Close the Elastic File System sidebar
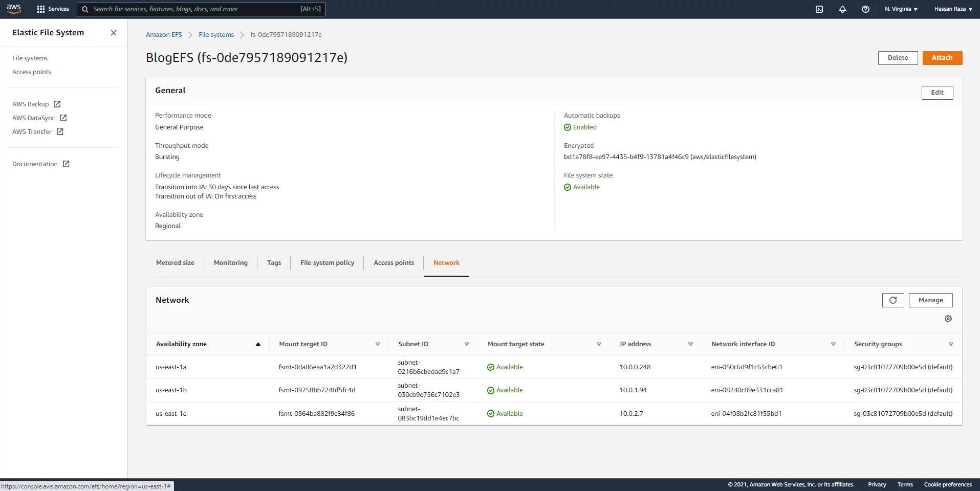 click(x=114, y=33)
